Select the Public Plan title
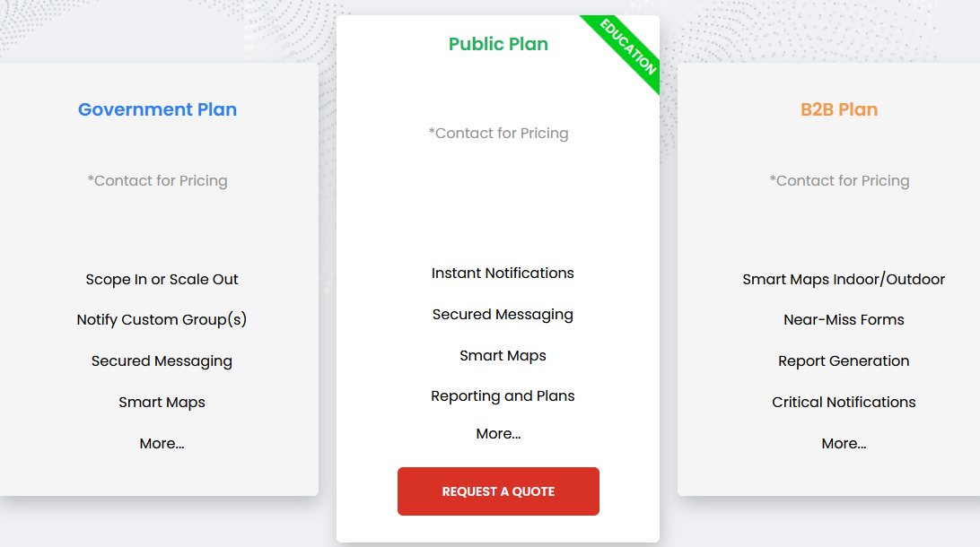The width and height of the screenshot is (980, 547). (498, 44)
